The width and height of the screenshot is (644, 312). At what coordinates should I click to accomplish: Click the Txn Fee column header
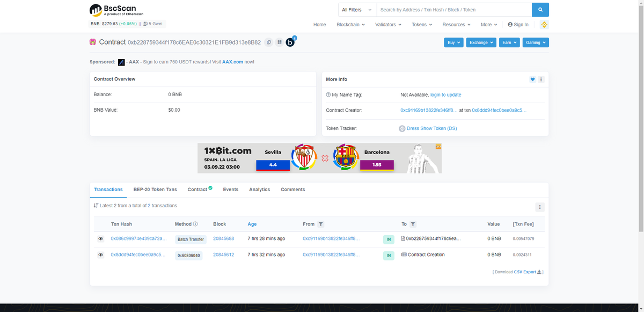pos(523,224)
